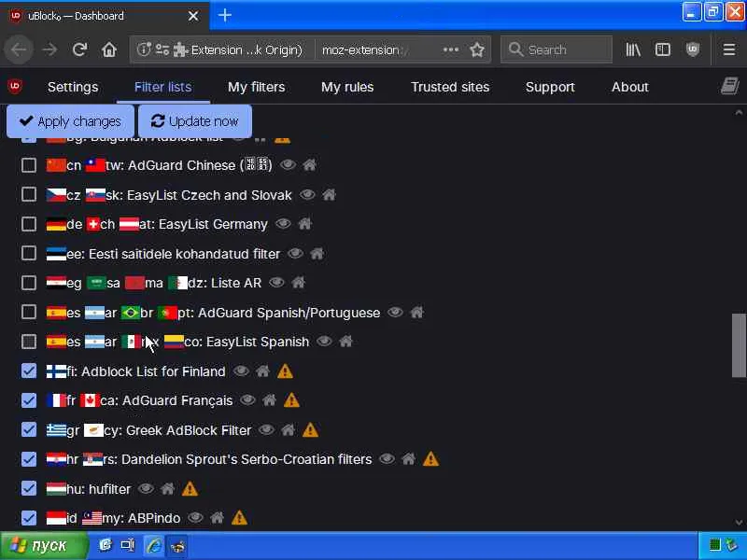Open Liste AR home icon
This screenshot has width=747, height=560.
point(298,283)
